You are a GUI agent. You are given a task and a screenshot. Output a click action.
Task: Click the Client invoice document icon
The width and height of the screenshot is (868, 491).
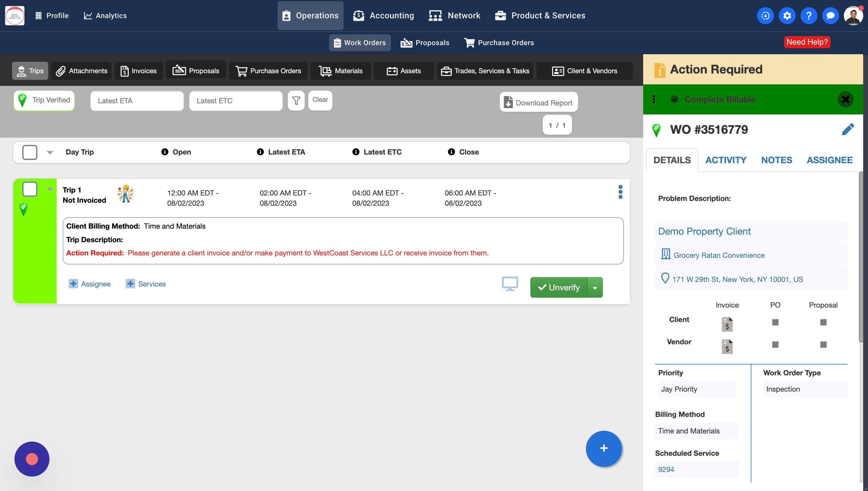pyautogui.click(x=727, y=324)
